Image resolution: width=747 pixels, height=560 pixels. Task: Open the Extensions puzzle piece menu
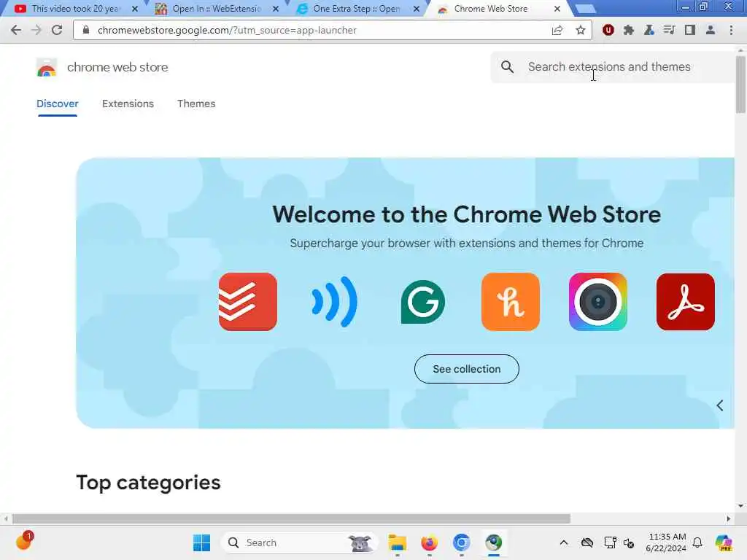pyautogui.click(x=629, y=30)
